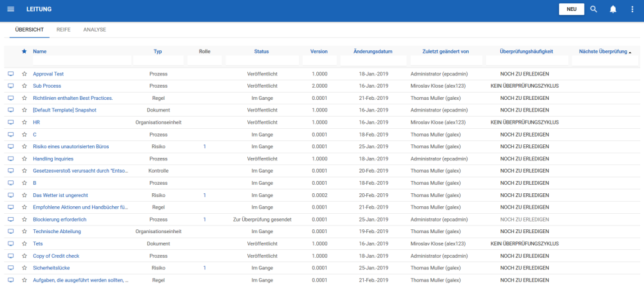This screenshot has width=644, height=286.
Task: Toggle the favorite star for Sicherheitslücke
Action: 24,268
